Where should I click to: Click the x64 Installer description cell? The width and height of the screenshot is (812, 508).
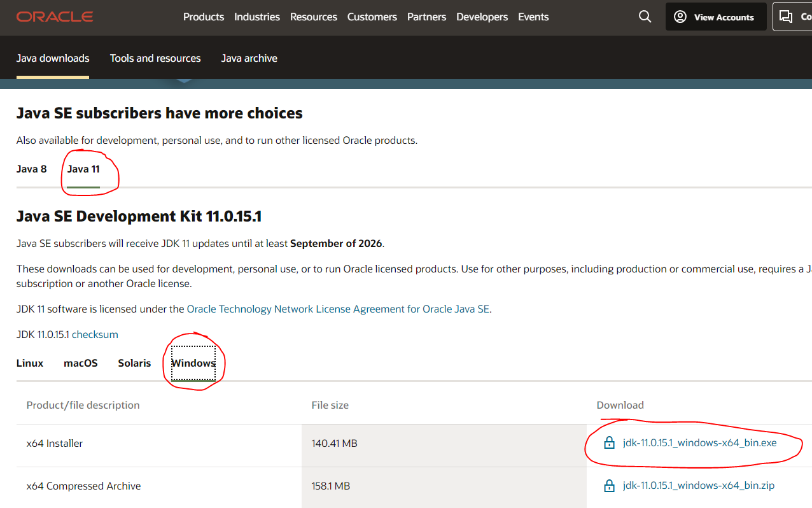point(159,443)
